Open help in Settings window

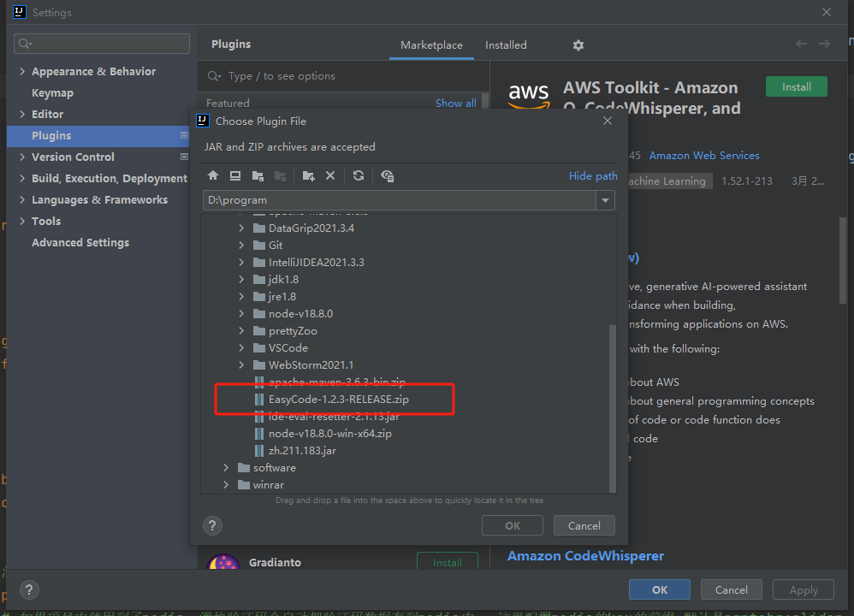[29, 589]
